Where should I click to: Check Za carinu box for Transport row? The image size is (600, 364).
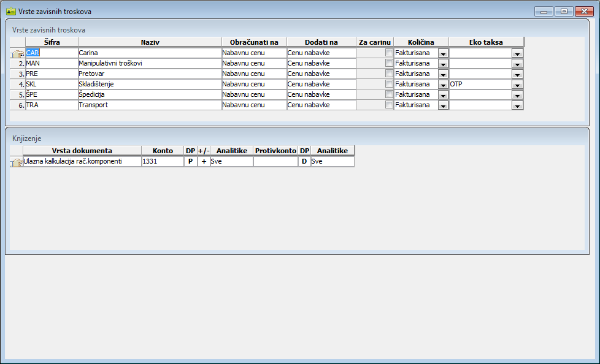point(389,105)
